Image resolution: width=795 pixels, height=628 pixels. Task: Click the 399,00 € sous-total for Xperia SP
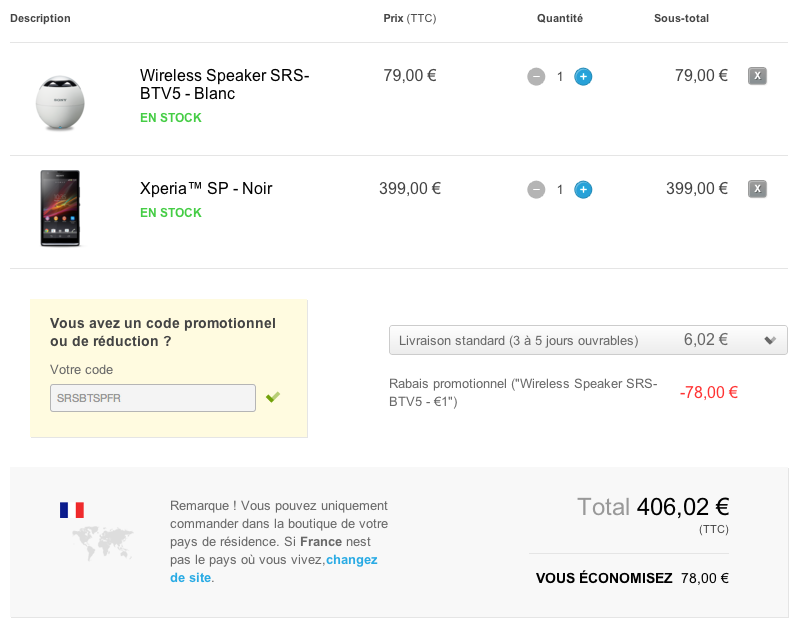[697, 189]
